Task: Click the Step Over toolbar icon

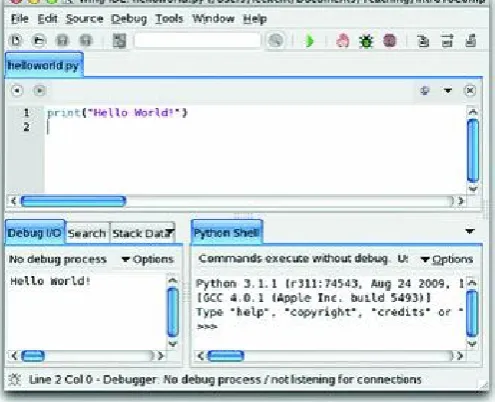Action: 447,41
